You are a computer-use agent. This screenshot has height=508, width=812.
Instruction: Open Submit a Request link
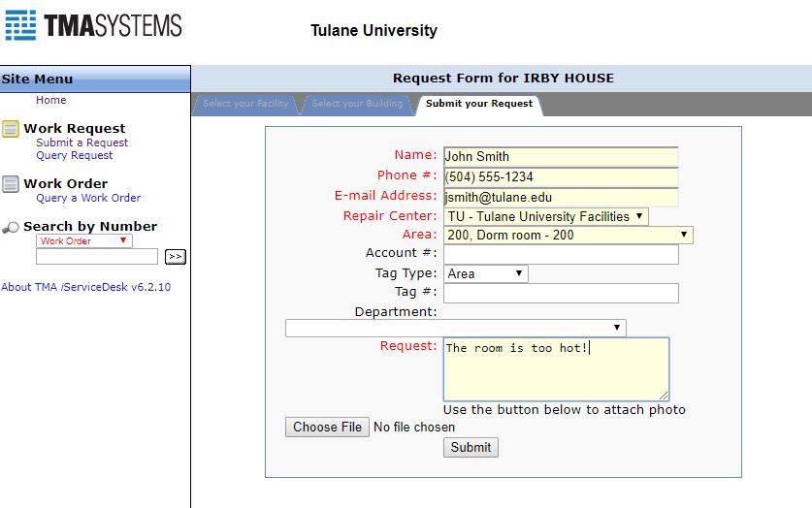click(x=81, y=143)
